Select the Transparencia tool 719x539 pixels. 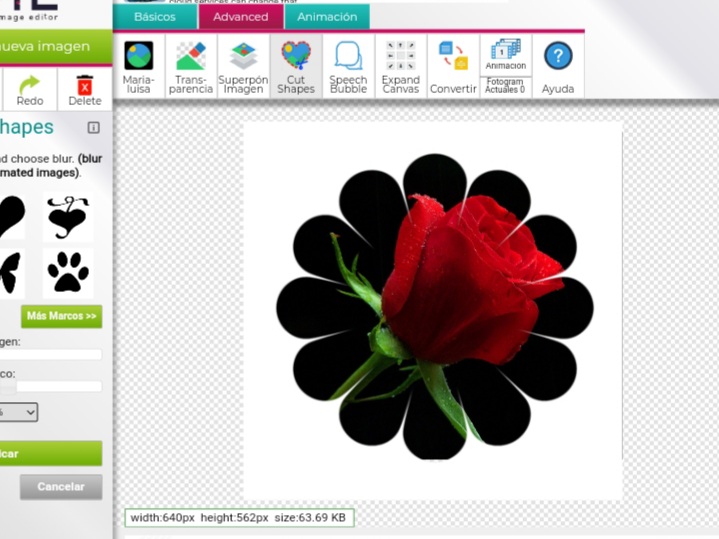[x=191, y=66]
